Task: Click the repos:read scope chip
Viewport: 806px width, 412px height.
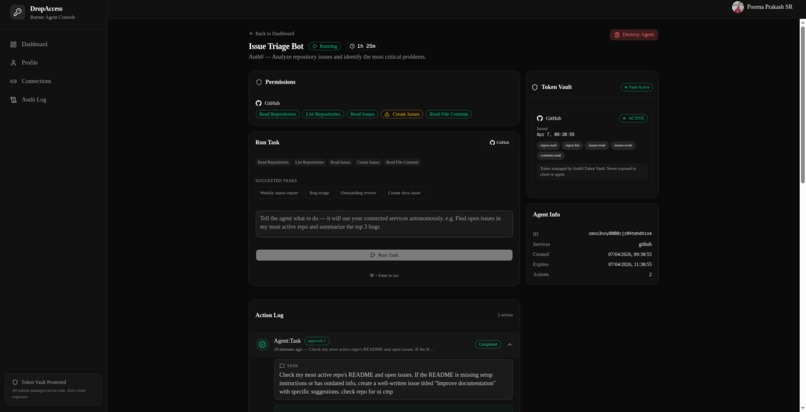Action: pyautogui.click(x=548, y=146)
